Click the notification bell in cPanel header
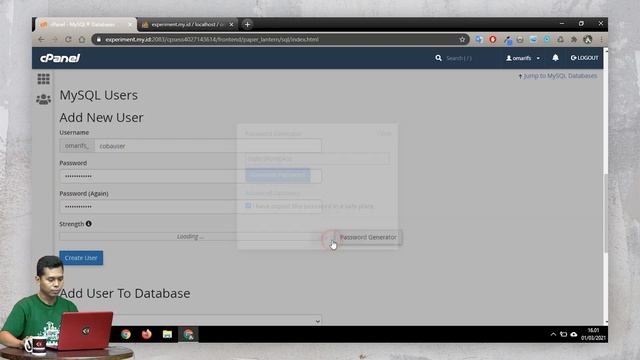640x360 pixels. tap(556, 58)
